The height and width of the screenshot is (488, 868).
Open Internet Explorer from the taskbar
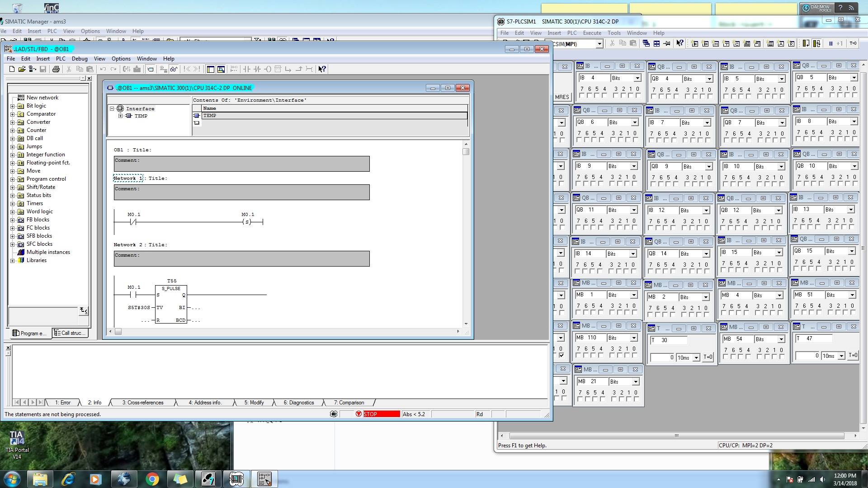68,479
